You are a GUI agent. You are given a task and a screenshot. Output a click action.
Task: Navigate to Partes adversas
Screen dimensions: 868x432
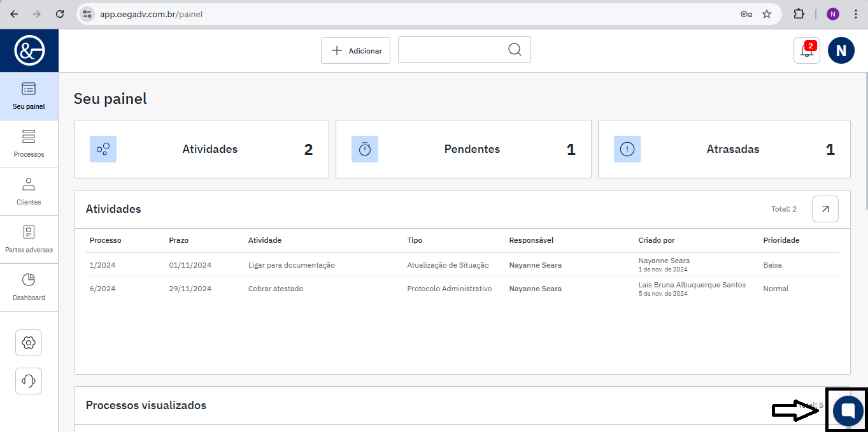pyautogui.click(x=29, y=240)
